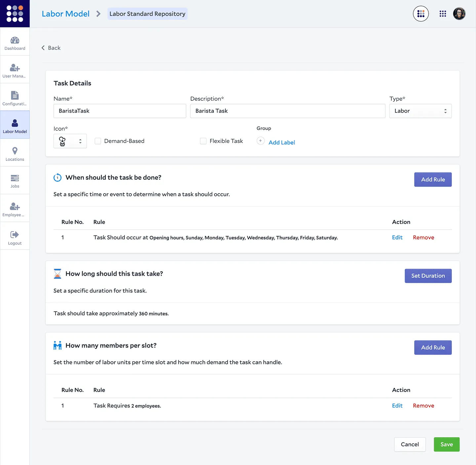Open the Type dropdown showing Labor
The image size is (476, 465).
tap(420, 111)
